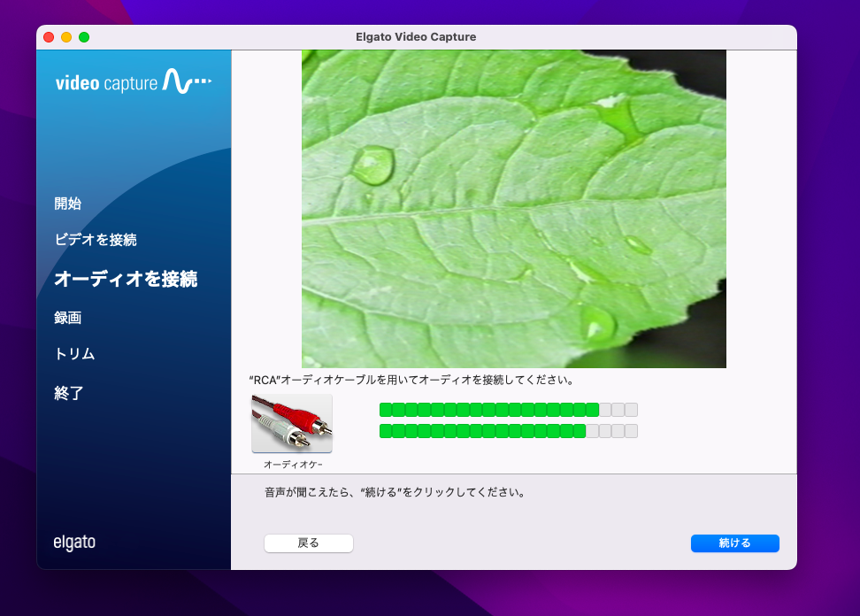Image resolution: width=860 pixels, height=616 pixels.
Task: Click the 戻る button
Action: pos(308,543)
